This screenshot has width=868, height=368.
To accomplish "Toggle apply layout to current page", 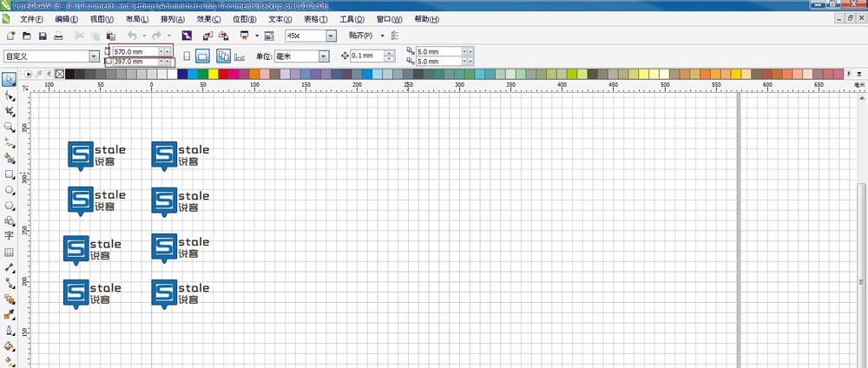I will tap(240, 56).
